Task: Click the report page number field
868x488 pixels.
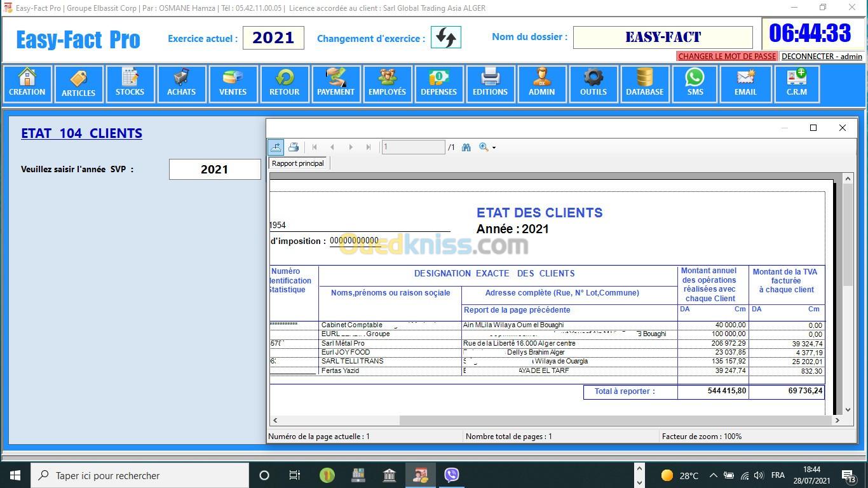Action: [413, 147]
